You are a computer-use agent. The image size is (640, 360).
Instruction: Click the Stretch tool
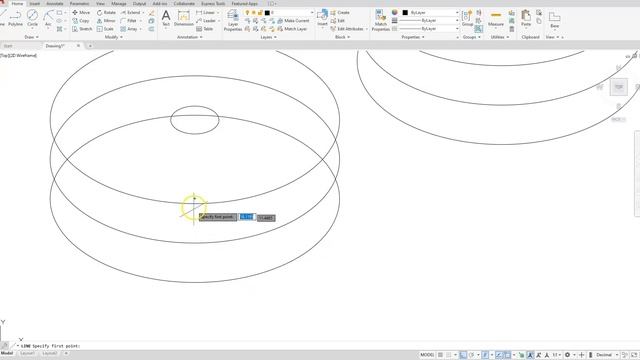[82, 29]
